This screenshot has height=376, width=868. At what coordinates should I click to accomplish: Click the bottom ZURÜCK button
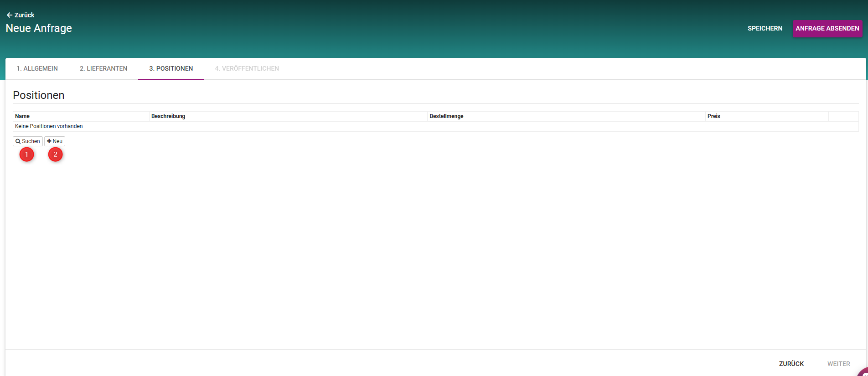(x=791, y=364)
